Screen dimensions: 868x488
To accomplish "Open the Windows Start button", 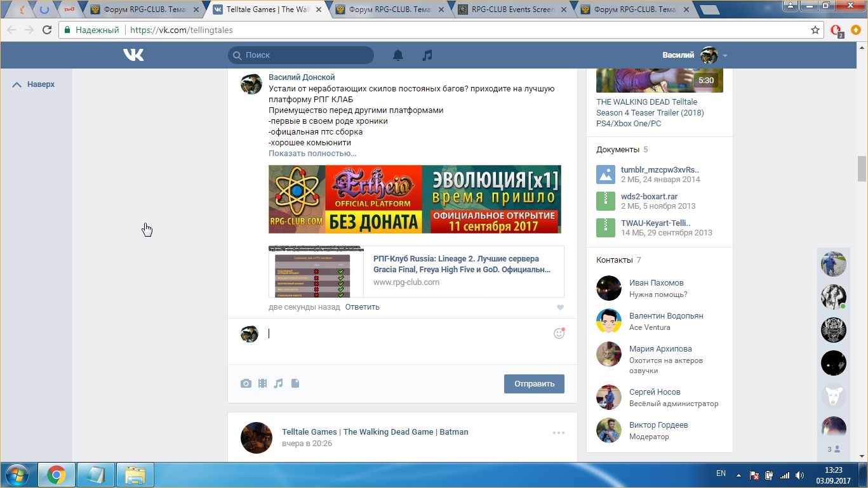I will (17, 475).
